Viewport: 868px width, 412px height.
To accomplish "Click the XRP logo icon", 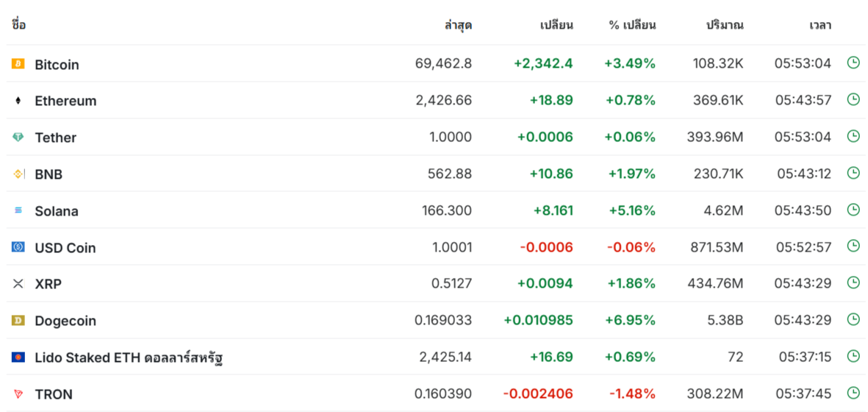I will coord(18,284).
